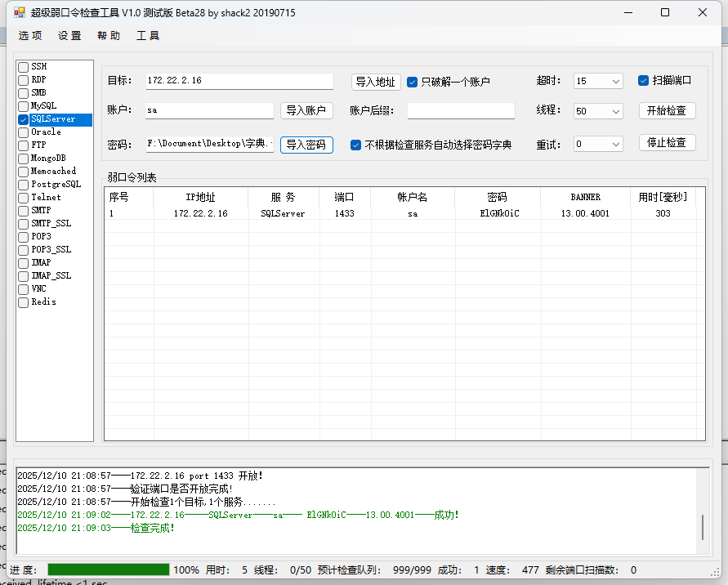Check the IMAP service option
Viewport: 728px width, 585px height.
point(23,263)
